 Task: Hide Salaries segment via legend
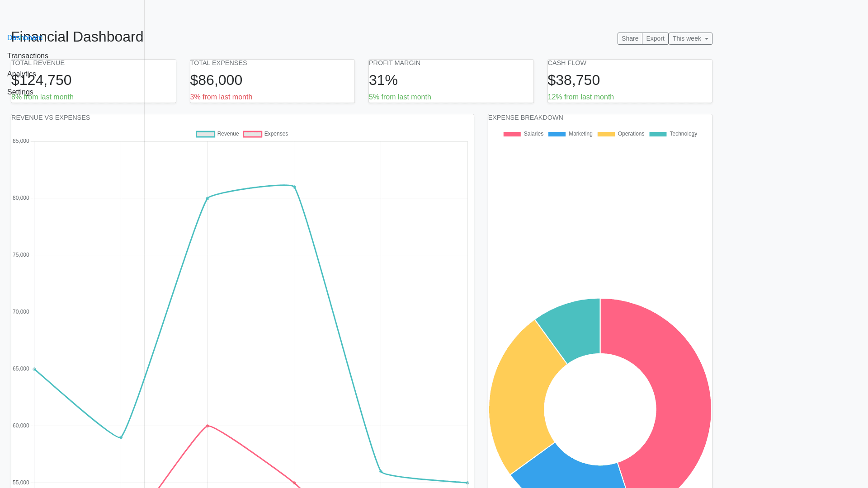pos(524,134)
